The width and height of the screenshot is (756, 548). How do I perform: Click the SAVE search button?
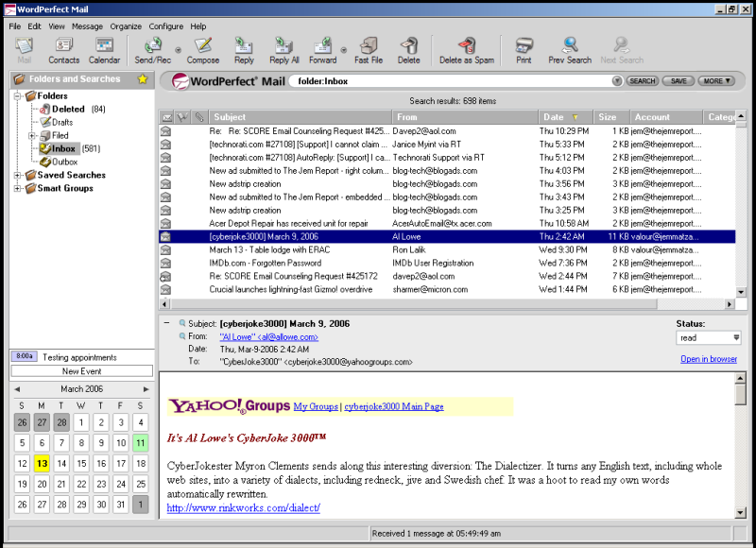[x=679, y=81]
